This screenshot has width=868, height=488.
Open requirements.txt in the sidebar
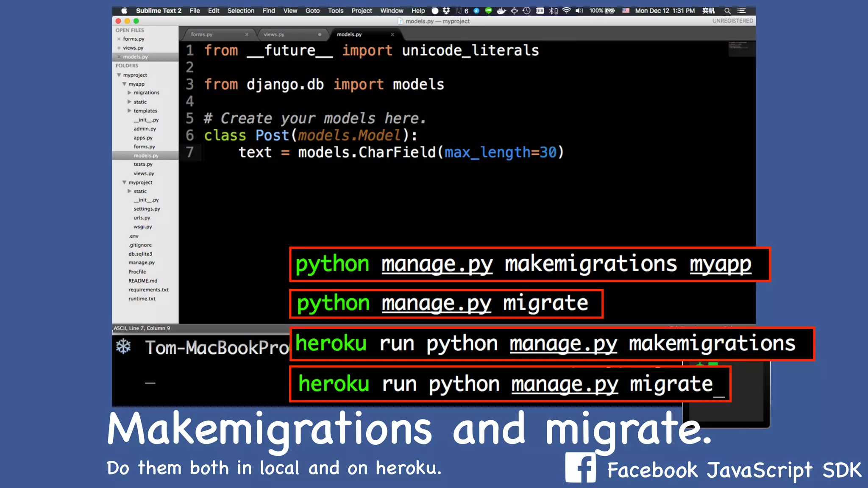148,290
